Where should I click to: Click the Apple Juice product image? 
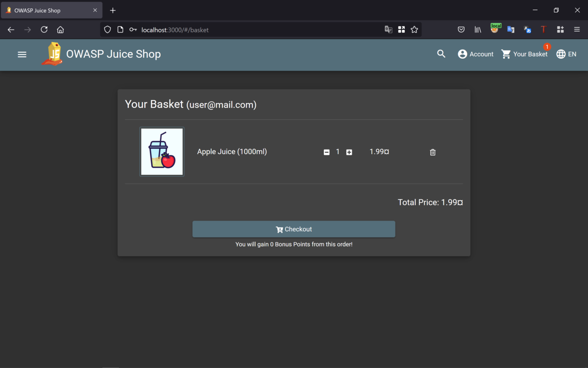coord(162,152)
